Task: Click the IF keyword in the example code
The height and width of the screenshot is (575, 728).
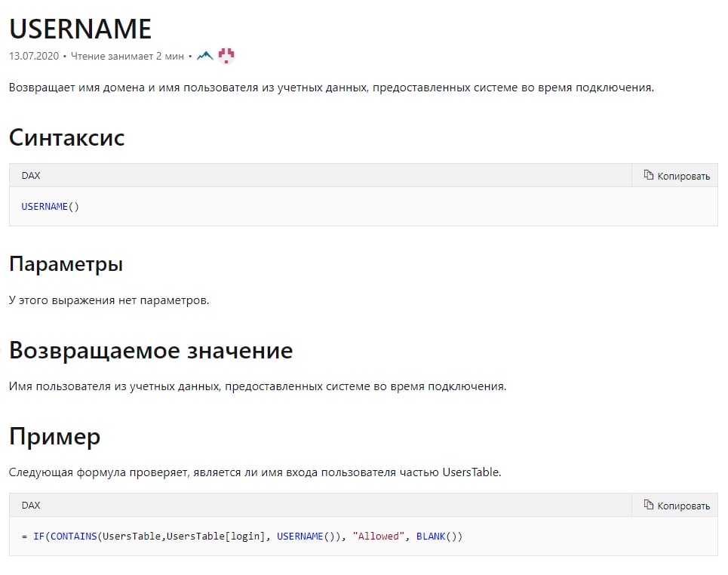Action: [x=38, y=537]
